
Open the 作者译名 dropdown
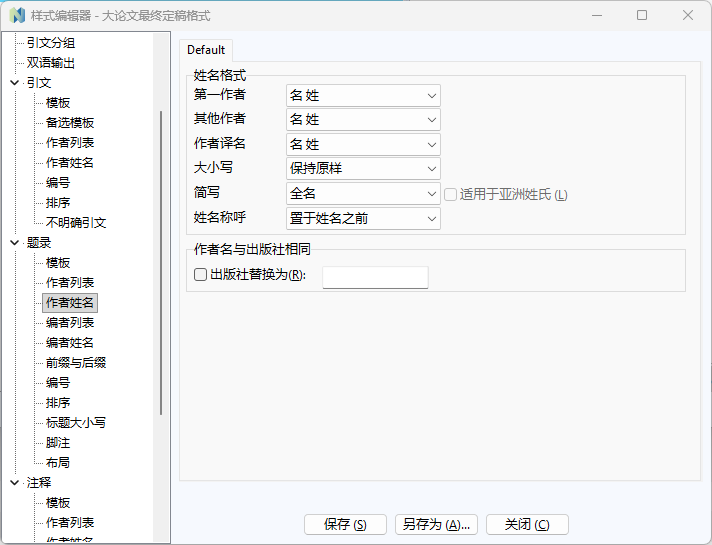[x=363, y=144]
